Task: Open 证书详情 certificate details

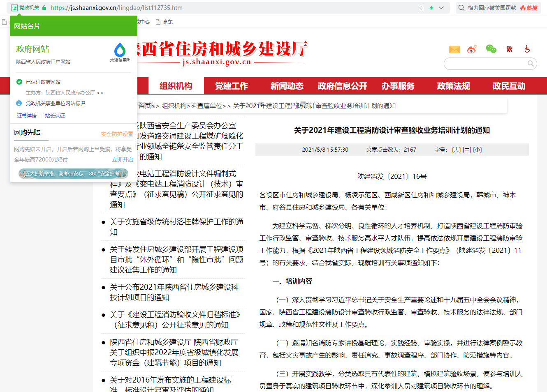Action: 27,116
